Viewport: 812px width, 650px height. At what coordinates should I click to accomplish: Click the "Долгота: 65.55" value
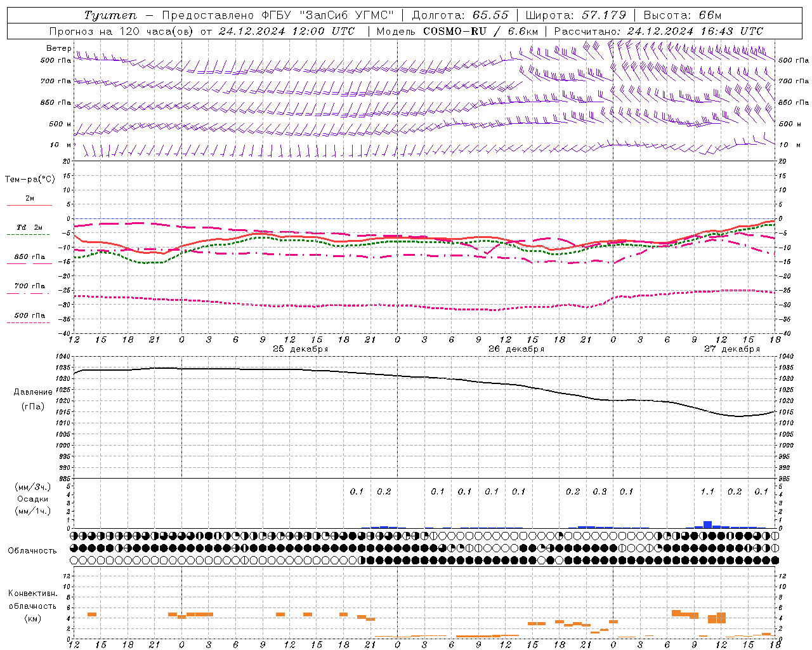tap(460, 15)
